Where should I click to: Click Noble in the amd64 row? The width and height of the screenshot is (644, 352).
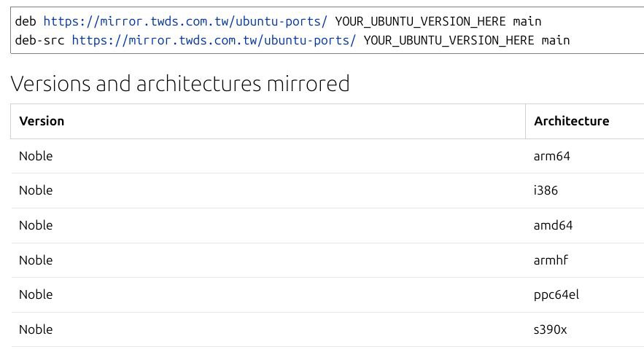pyautogui.click(x=36, y=225)
